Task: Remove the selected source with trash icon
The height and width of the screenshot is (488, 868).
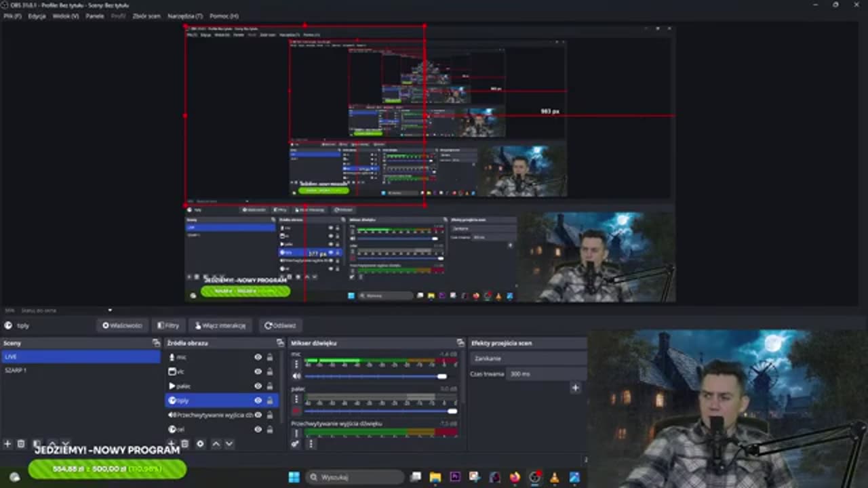Action: pyautogui.click(x=184, y=444)
